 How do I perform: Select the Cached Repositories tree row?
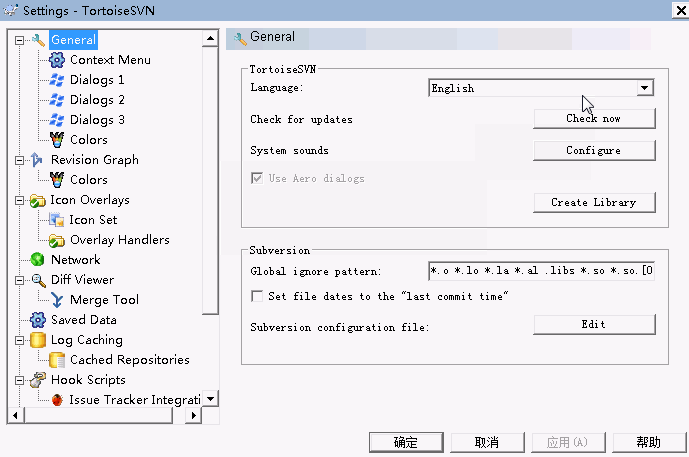[130, 360]
